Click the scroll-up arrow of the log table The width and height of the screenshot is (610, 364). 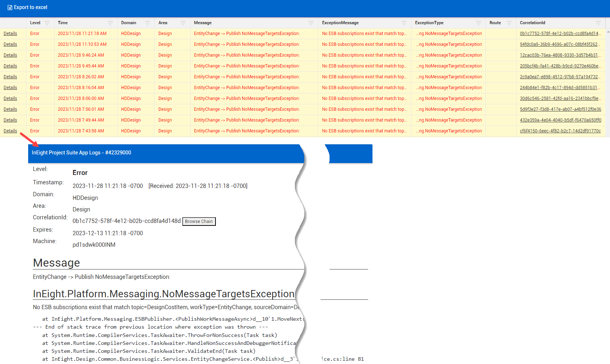click(608, 32)
